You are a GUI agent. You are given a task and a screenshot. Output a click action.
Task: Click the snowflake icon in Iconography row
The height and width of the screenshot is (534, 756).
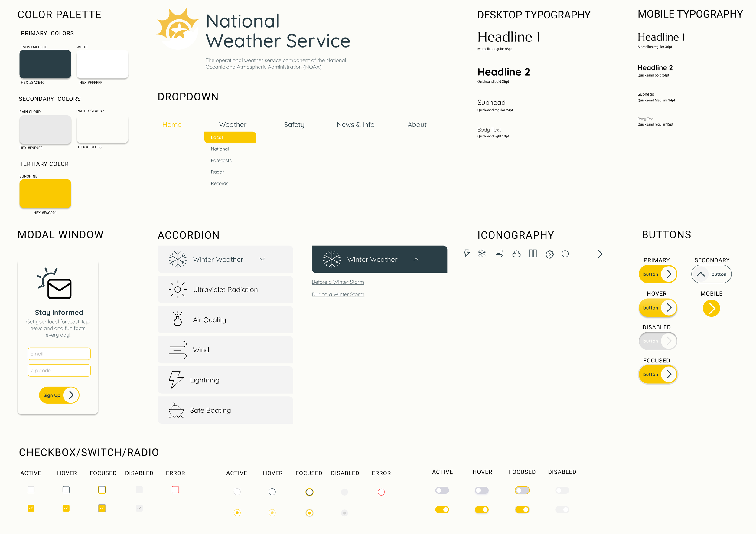pos(482,253)
